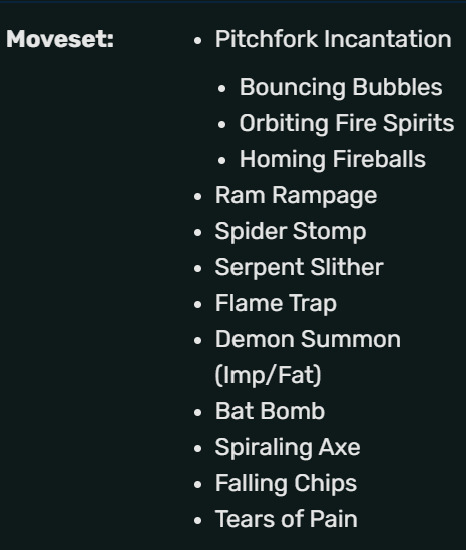Click the (Imp/Fat) text line

268,375
